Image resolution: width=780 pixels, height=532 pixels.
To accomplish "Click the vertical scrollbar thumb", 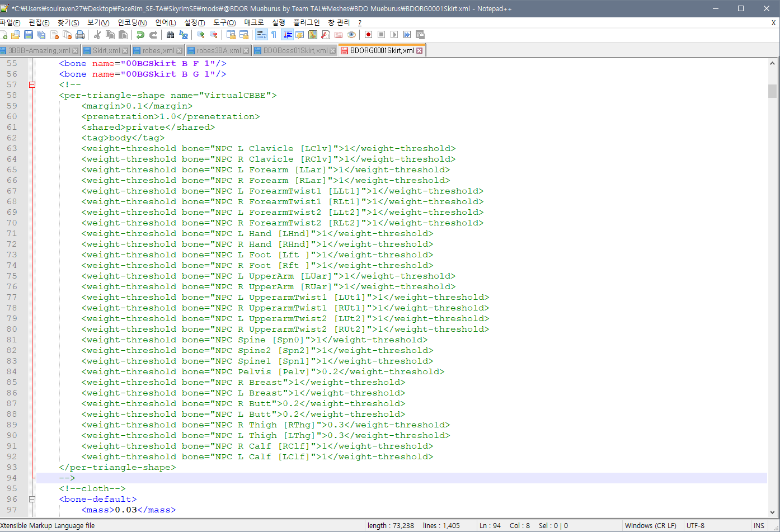I will tap(772, 91).
